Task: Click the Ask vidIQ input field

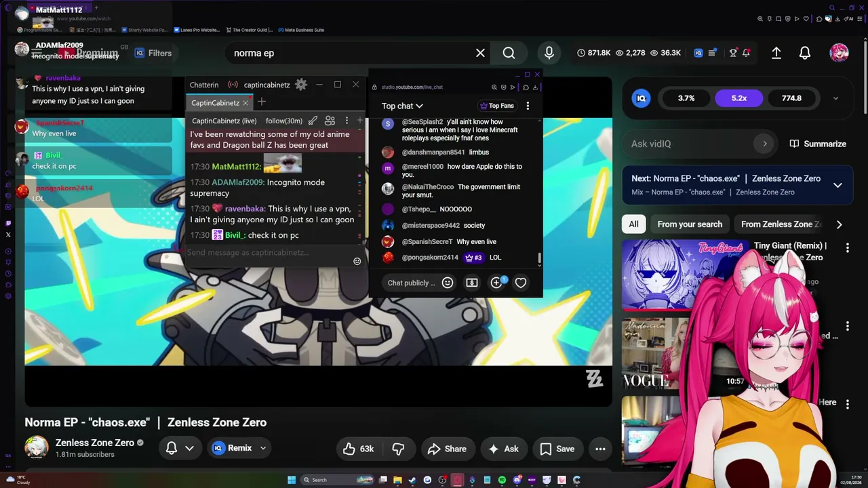Action: coord(698,144)
